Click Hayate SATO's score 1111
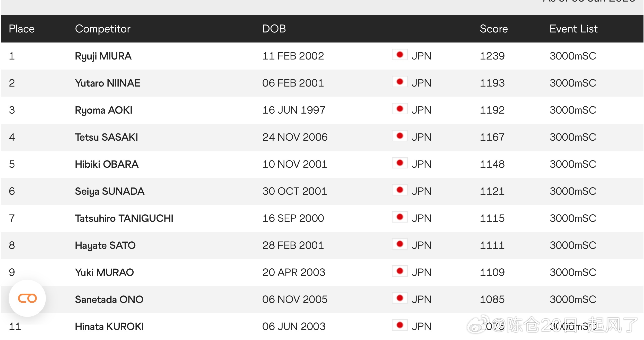Viewport: 644px width, 340px height. pos(492,245)
